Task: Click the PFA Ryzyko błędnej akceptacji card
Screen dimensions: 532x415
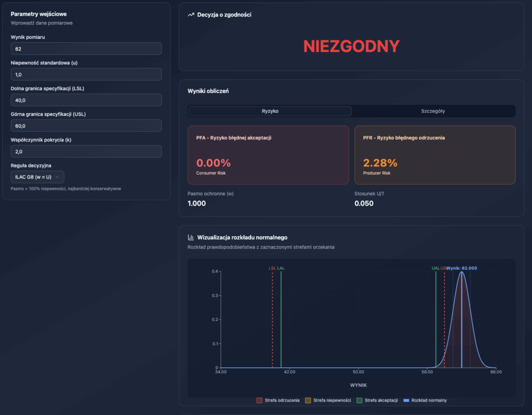Action: tap(269, 155)
